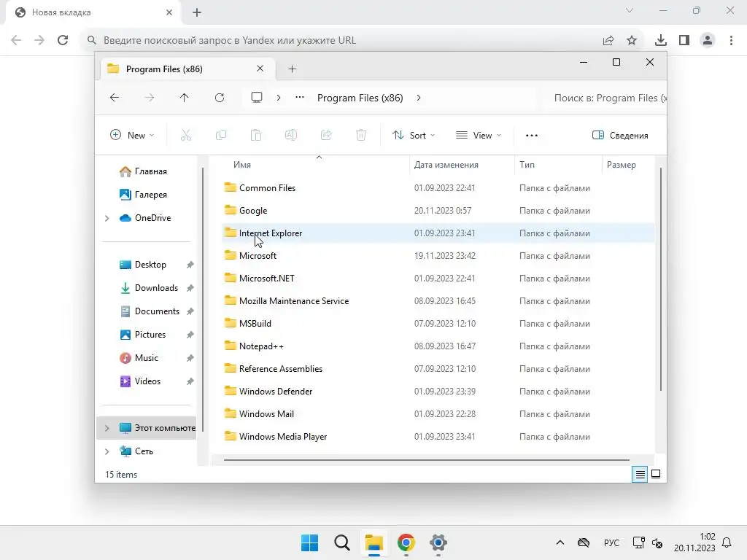This screenshot has height=560, width=747.
Task: Unpin Pictures using its pin icon
Action: pyautogui.click(x=190, y=335)
